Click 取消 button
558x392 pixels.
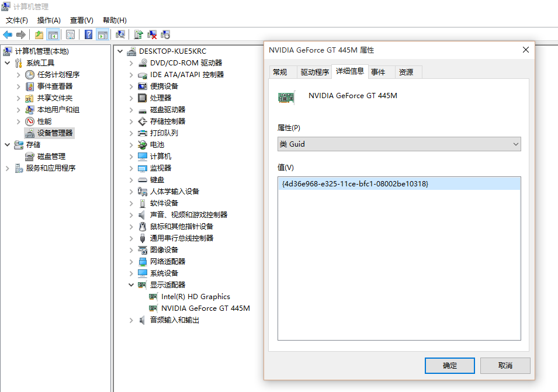point(505,365)
